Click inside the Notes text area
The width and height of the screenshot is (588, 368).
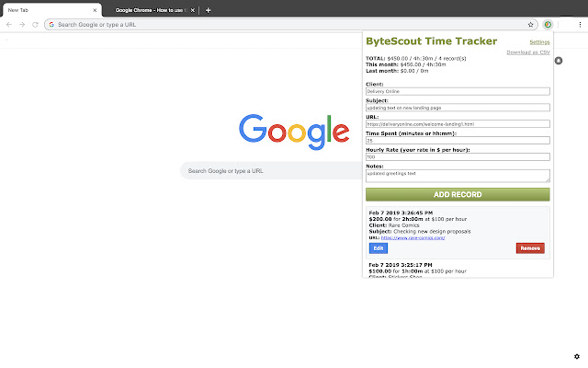(x=458, y=176)
